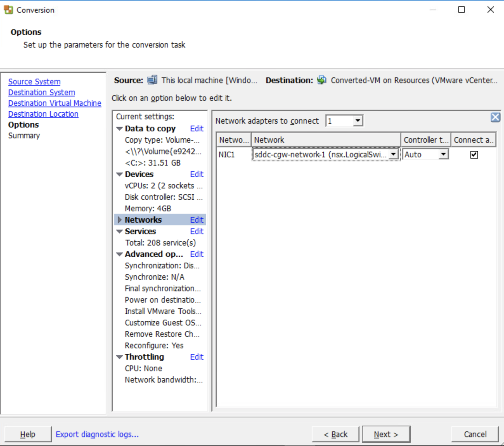Toggle the Connect at power-on checkbox for NIC1
504x446 pixels.
[474, 155]
